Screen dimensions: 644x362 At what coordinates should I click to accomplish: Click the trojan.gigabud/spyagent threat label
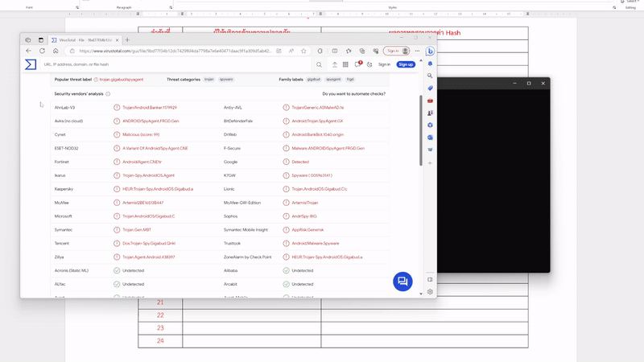coord(122,80)
